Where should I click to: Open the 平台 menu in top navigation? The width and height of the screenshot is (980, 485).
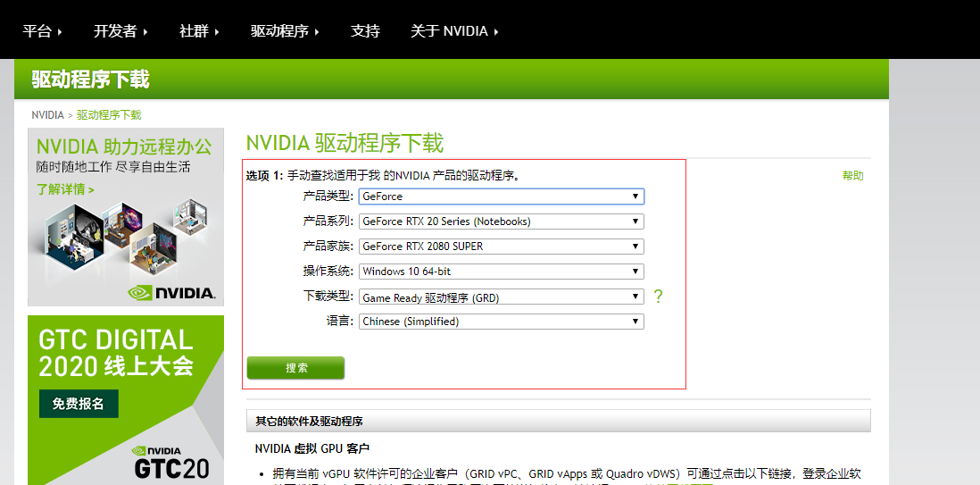pos(42,31)
